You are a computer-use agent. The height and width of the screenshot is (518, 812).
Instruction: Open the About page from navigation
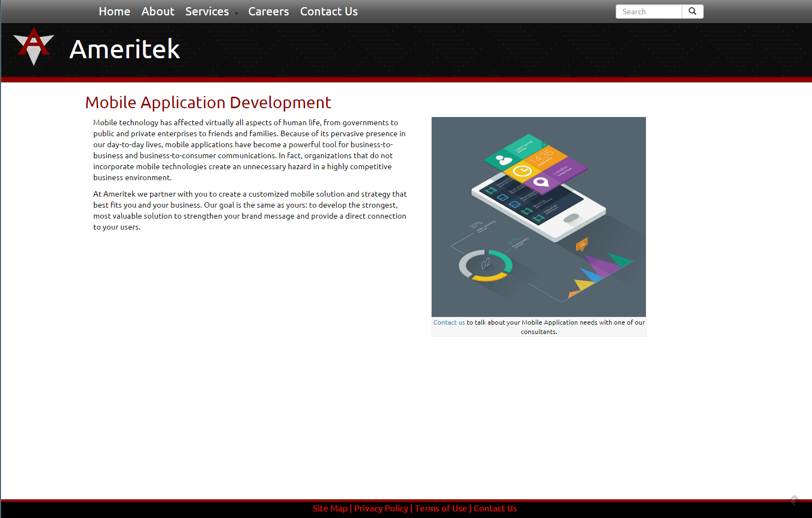pyautogui.click(x=158, y=12)
